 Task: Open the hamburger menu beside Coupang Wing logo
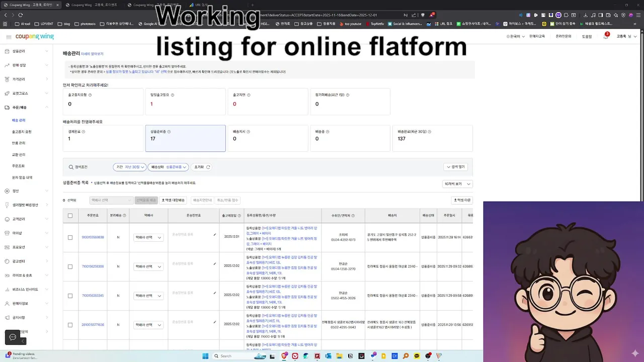point(9,37)
